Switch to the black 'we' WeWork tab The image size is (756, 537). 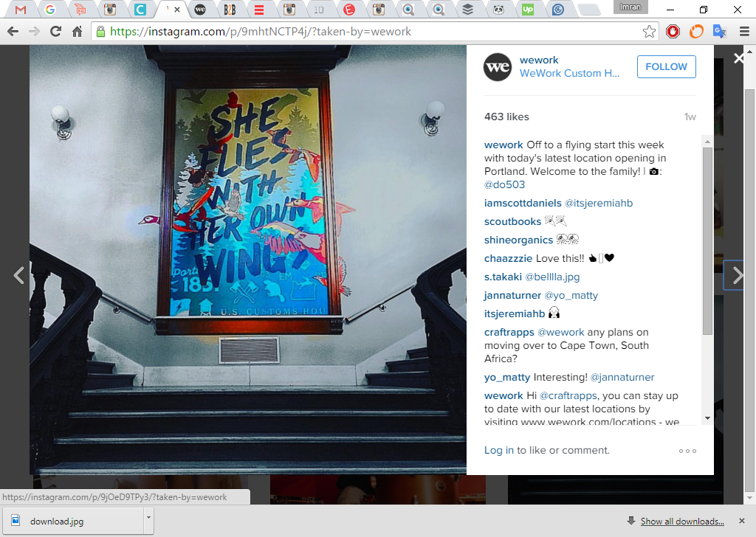click(x=199, y=9)
